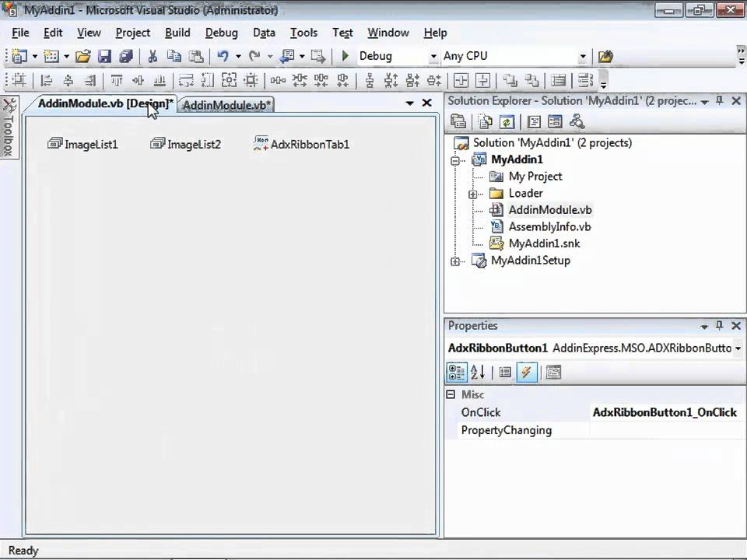Start debugging with the green play icon
The height and width of the screenshot is (560, 747).
point(345,56)
